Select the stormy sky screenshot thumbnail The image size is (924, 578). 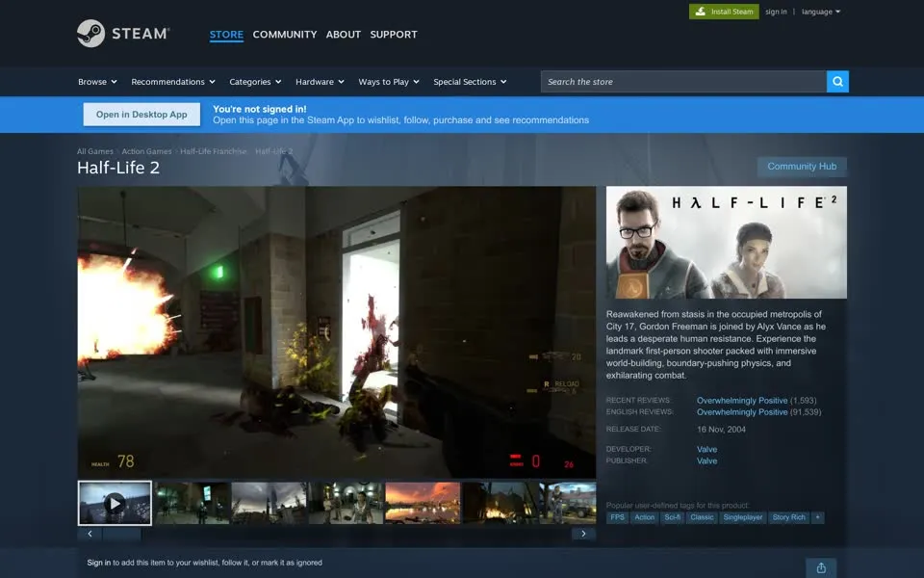269,503
